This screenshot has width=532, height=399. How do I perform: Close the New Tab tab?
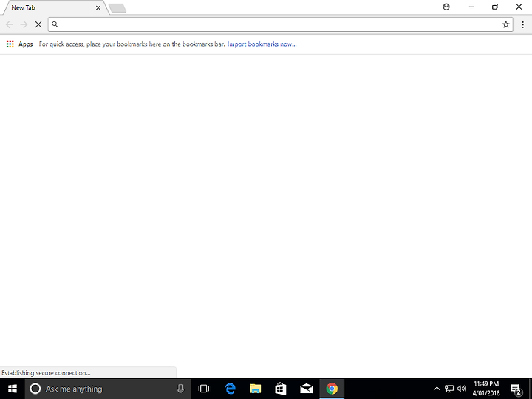click(98, 7)
